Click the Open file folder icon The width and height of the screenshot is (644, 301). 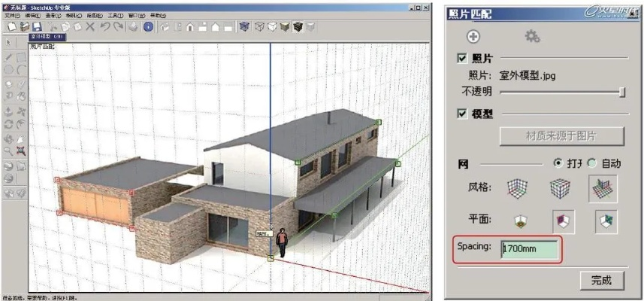click(24, 26)
